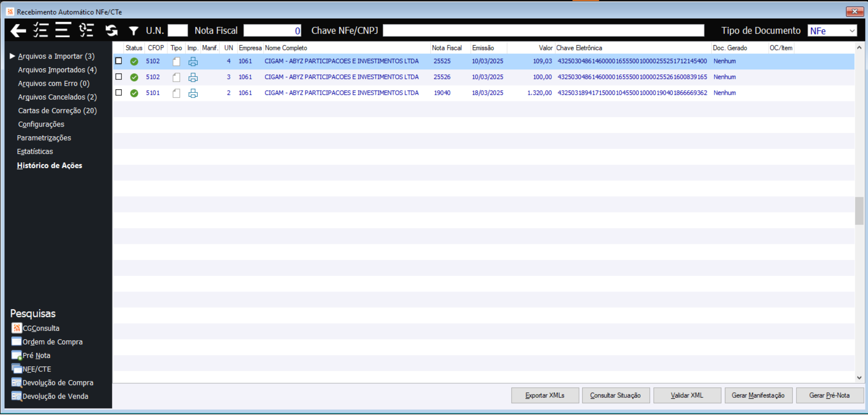
Task: Click the Gerar Manifestação button
Action: (758, 395)
